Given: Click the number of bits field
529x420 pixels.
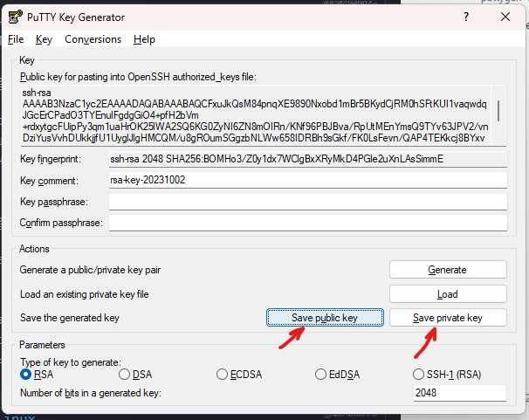Looking at the screenshot, I should pos(459,393).
